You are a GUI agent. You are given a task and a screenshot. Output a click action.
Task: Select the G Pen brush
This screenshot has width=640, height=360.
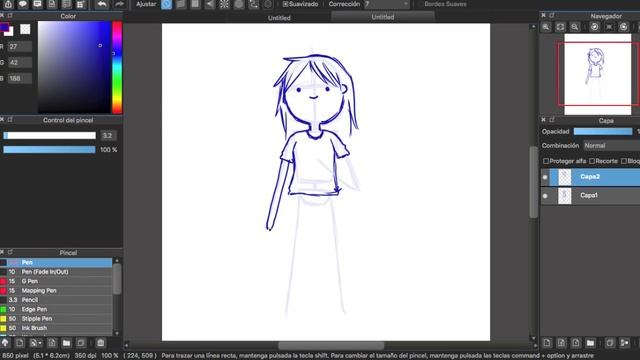pos(56,281)
